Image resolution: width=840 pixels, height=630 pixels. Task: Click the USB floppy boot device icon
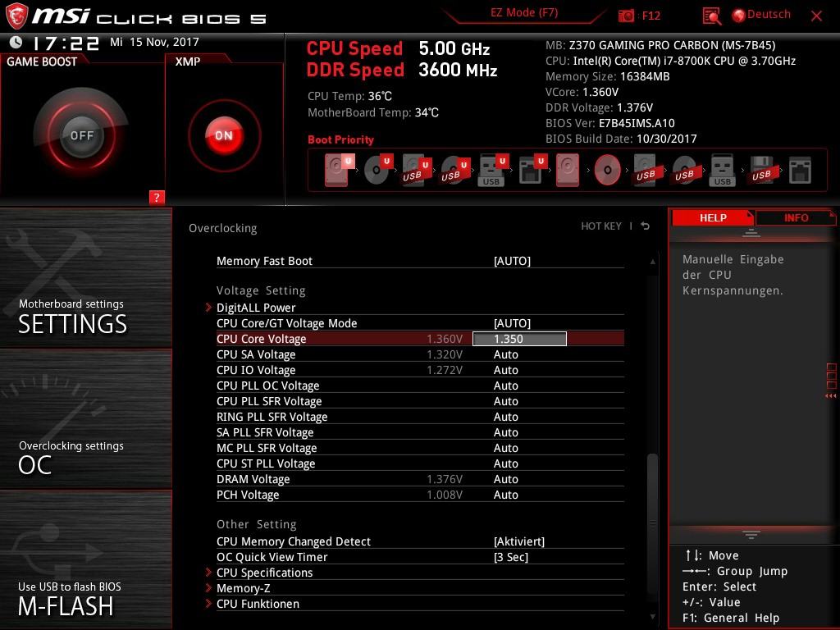pos(762,170)
